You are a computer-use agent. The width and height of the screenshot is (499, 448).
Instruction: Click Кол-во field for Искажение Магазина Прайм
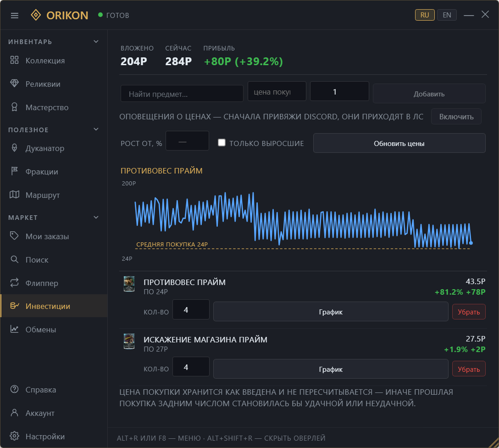click(191, 367)
